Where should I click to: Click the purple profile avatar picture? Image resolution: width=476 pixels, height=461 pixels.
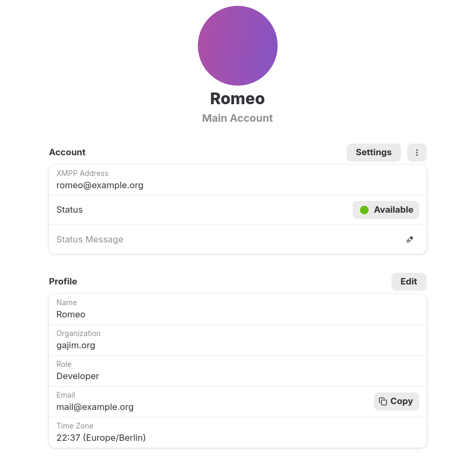click(237, 46)
